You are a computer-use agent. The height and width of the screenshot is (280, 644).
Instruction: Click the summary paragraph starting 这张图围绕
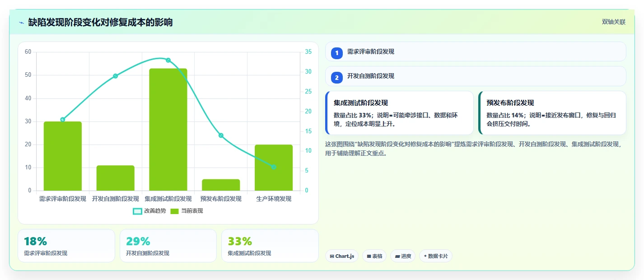[473, 149]
